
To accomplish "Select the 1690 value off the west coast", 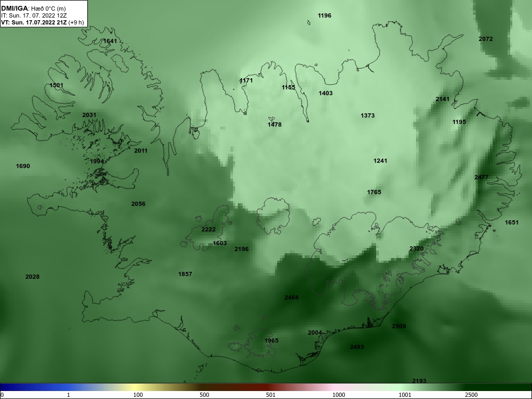I will pos(23,166).
